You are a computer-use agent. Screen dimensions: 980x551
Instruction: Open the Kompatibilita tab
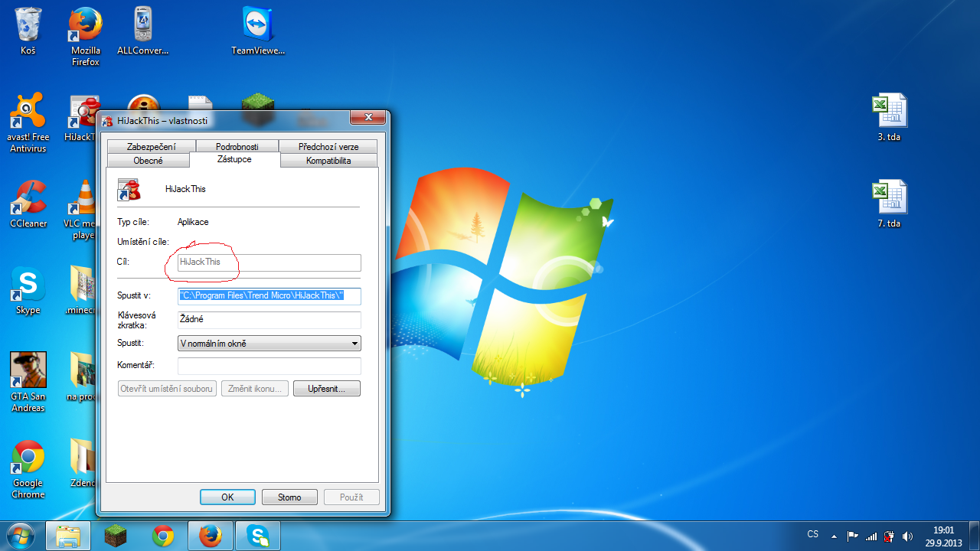[x=328, y=161]
